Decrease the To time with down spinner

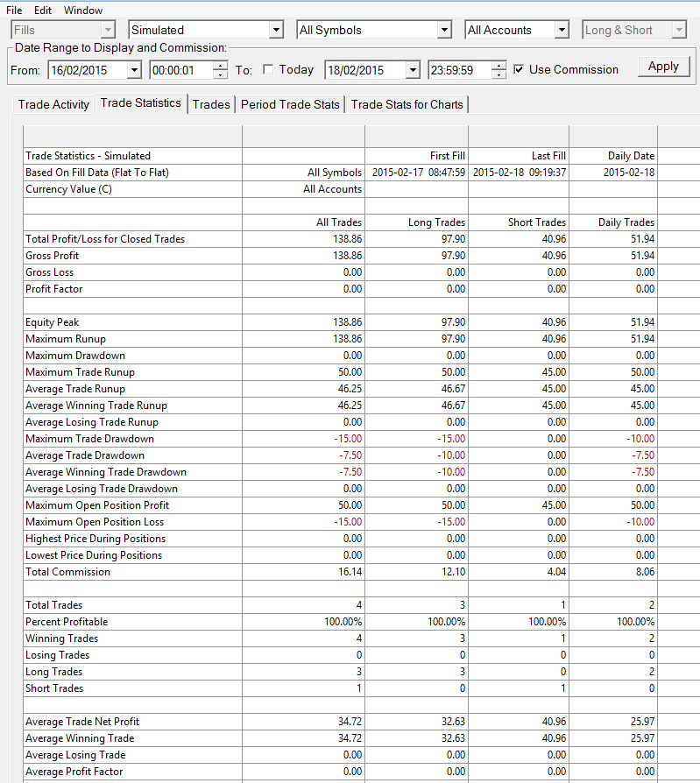[x=498, y=74]
